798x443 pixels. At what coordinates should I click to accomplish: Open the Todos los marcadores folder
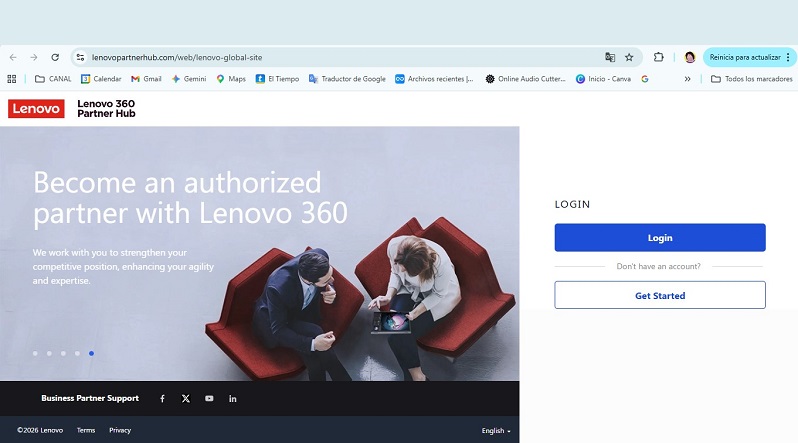click(751, 79)
